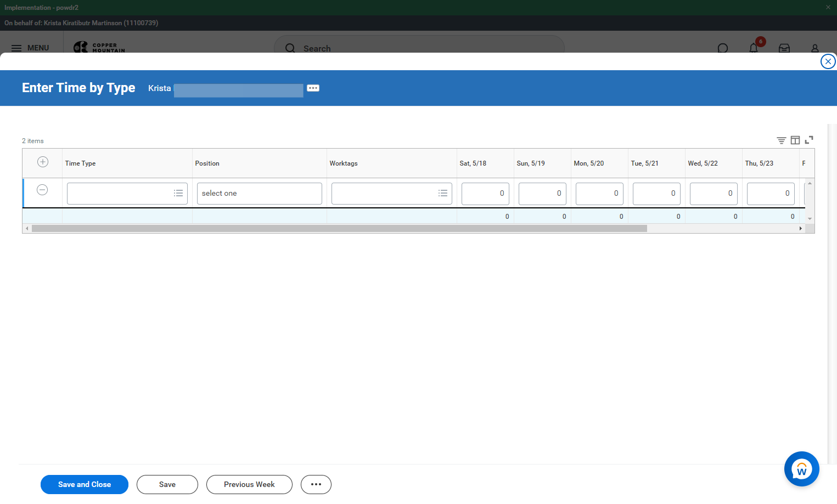Add a new time entry row
The image size is (837, 504).
[x=43, y=162]
